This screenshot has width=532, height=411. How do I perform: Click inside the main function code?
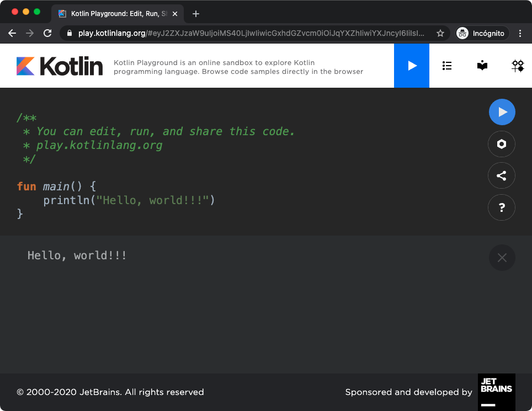coord(127,200)
